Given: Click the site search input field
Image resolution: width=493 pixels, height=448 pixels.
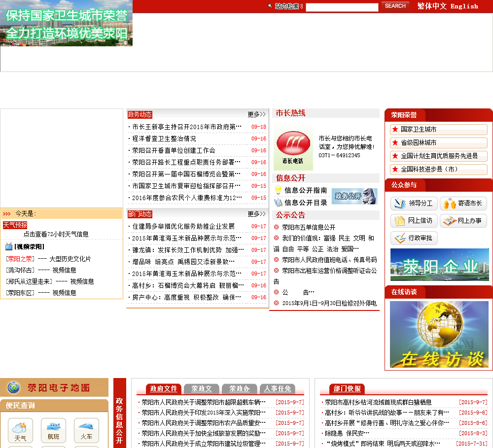Looking at the screenshot, I should [342, 7].
